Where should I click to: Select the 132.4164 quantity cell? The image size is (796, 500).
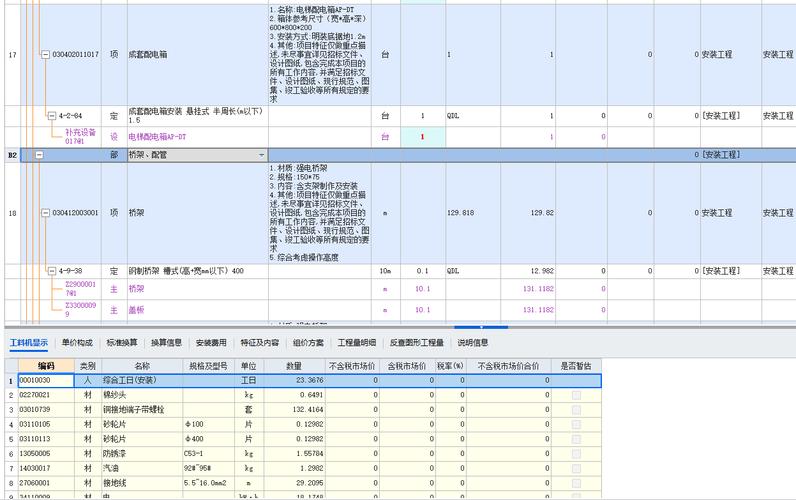pyautogui.click(x=294, y=410)
